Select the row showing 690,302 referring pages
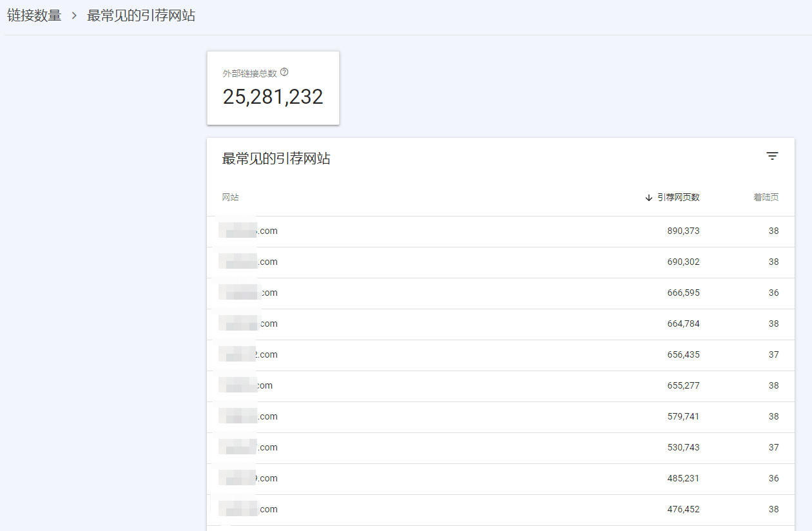812x531 pixels. pos(500,262)
